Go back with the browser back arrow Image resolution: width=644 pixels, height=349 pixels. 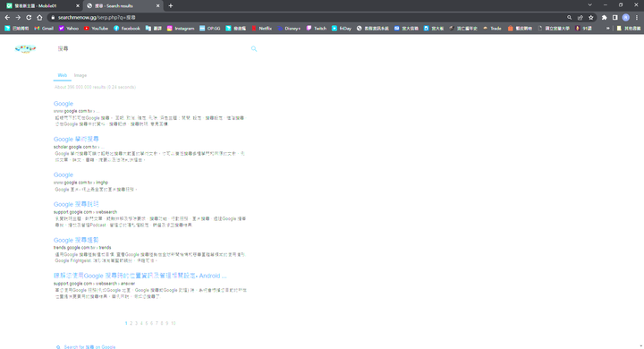pyautogui.click(x=7, y=18)
